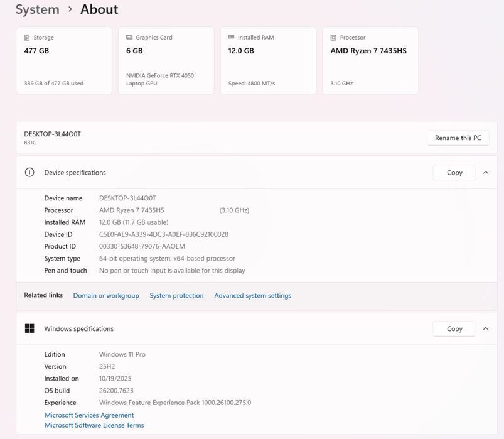Image resolution: width=504 pixels, height=439 pixels.
Task: Open the Installed RAM 12.0 GB card
Action: [x=269, y=61]
